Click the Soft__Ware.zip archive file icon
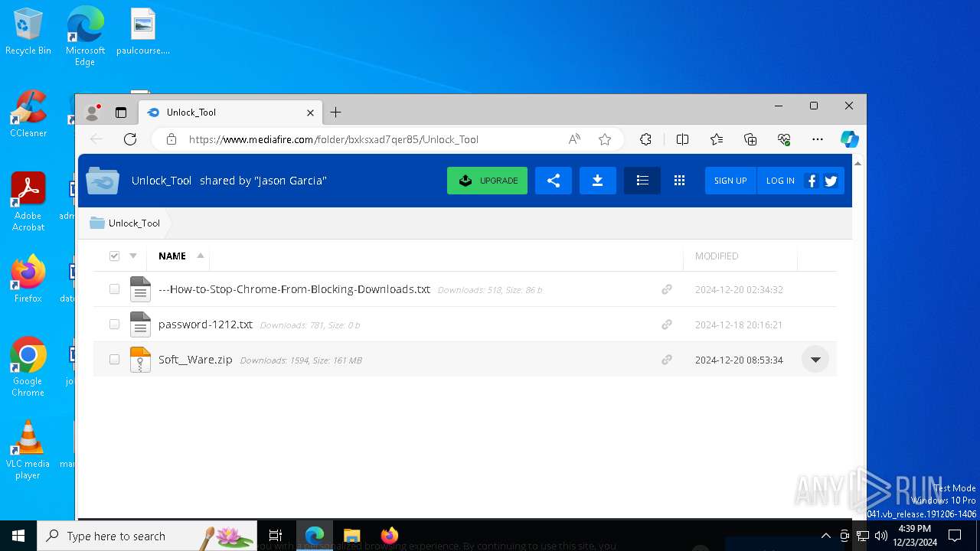This screenshot has width=980, height=551. point(140,360)
